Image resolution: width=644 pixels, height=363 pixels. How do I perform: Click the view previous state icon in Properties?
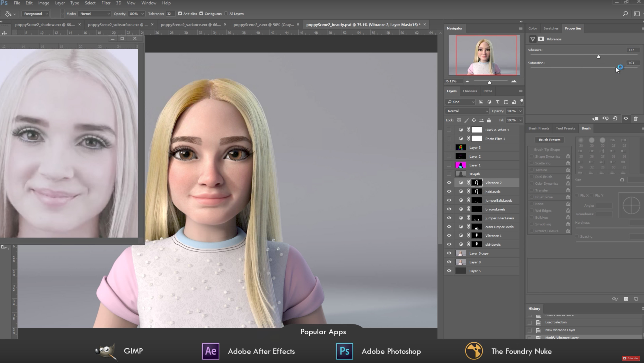coord(605,119)
